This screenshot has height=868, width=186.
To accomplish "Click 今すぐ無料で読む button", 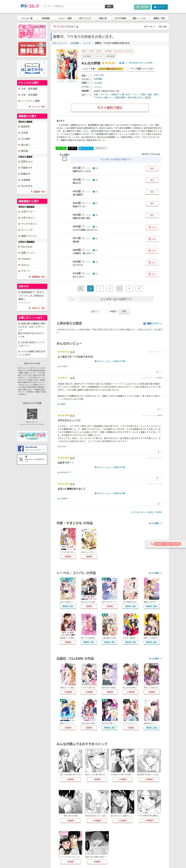I will coord(110,108).
